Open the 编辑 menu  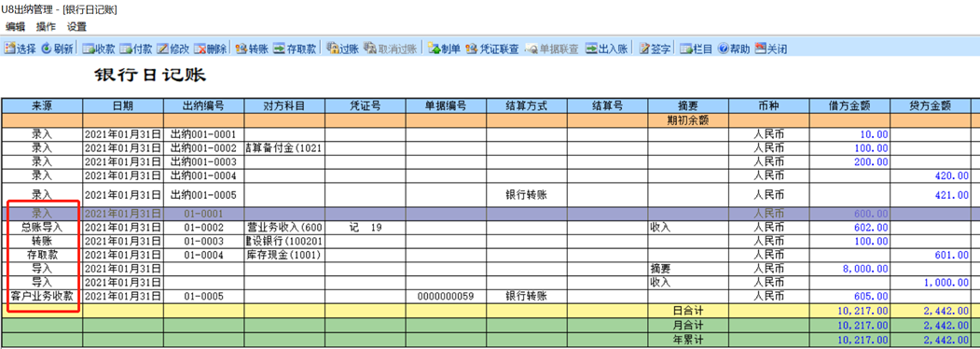pyautogui.click(x=15, y=27)
